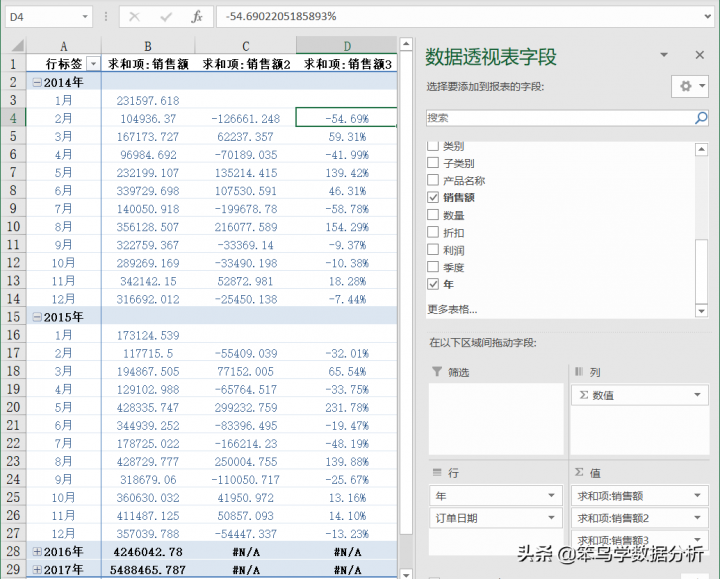Open dropdown of 年 field in rows area
This screenshot has height=579, width=720.
tap(551, 495)
